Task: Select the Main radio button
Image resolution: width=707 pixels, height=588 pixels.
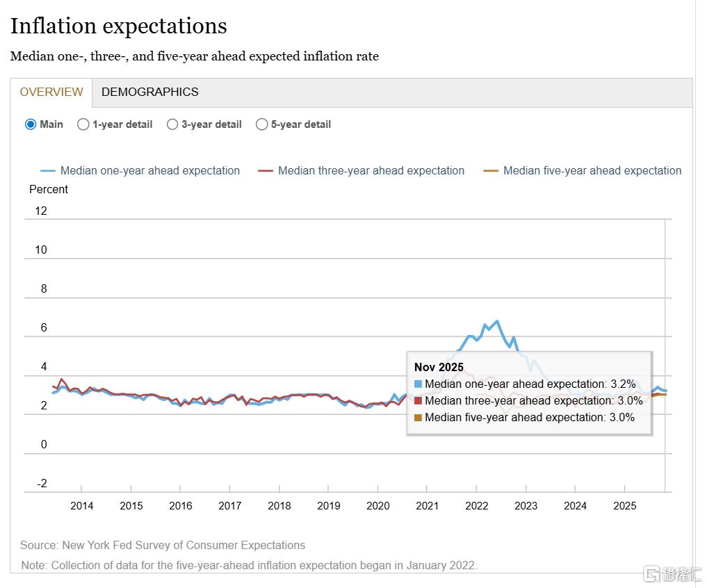Action: [x=31, y=124]
